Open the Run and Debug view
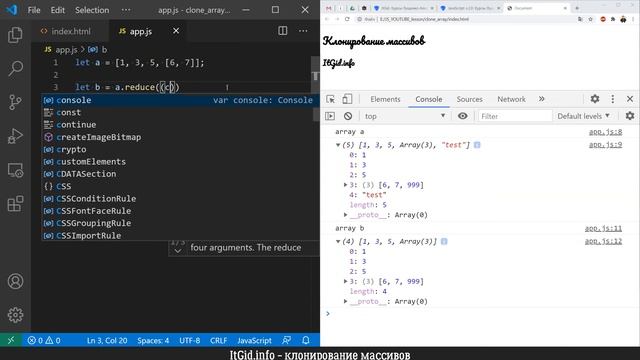 point(15,136)
